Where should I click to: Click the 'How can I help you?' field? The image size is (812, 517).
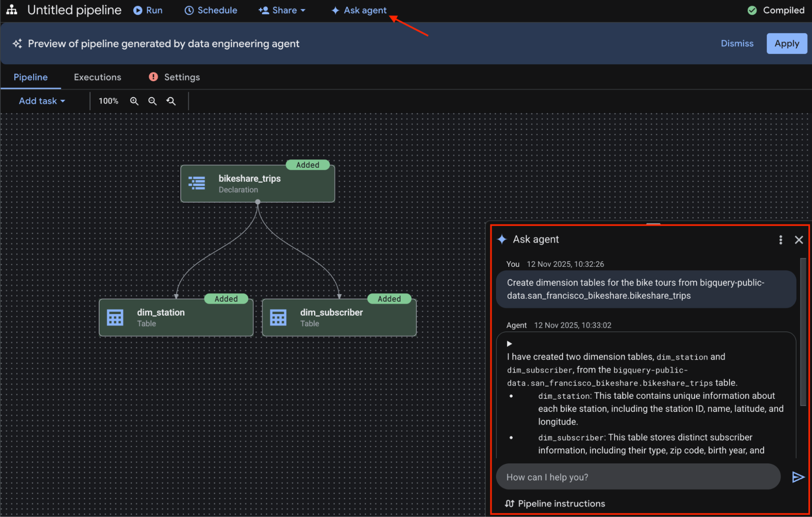click(x=638, y=477)
